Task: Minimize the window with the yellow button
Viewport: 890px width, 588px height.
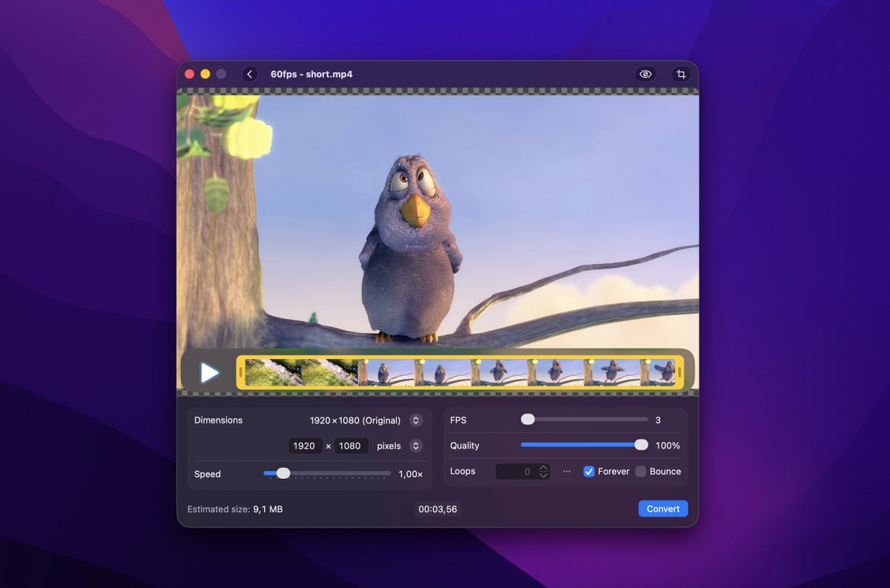Action: (205, 74)
